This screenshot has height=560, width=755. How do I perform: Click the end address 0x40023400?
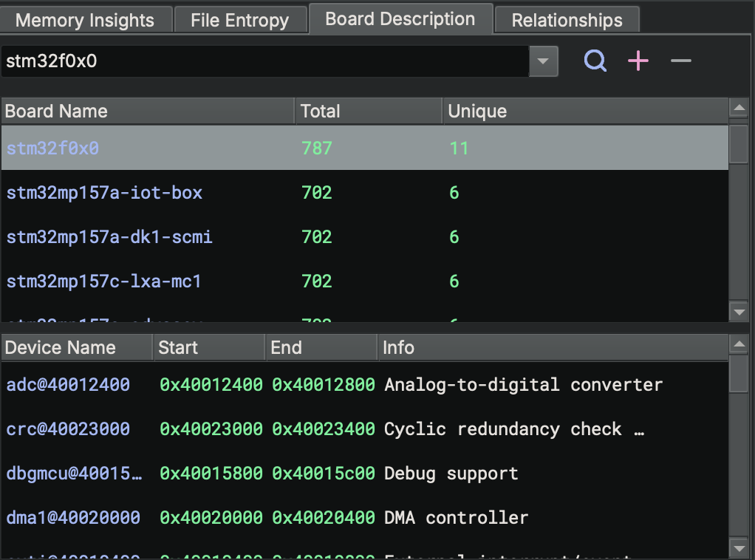click(x=324, y=429)
